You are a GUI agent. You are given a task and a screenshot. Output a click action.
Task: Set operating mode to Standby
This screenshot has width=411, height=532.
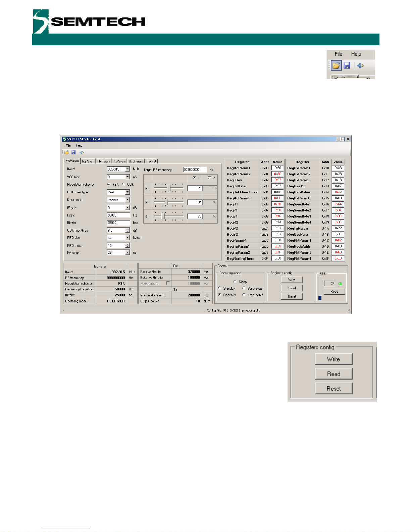click(x=220, y=288)
